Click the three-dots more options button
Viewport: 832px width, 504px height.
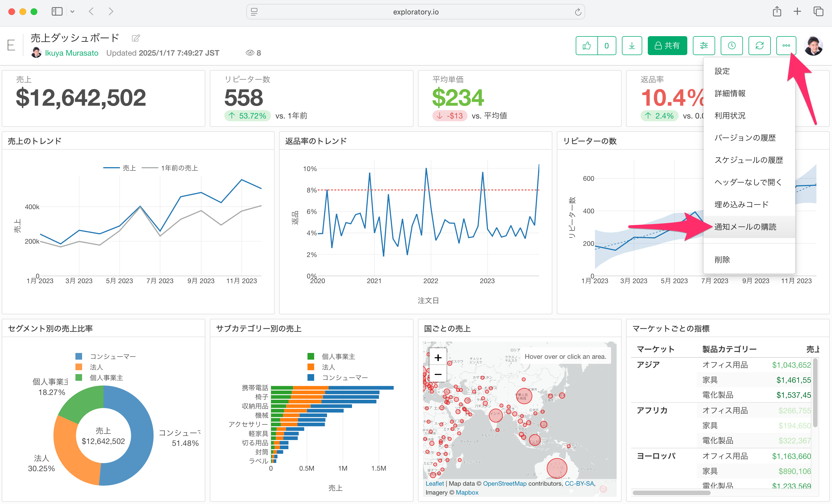coord(786,46)
